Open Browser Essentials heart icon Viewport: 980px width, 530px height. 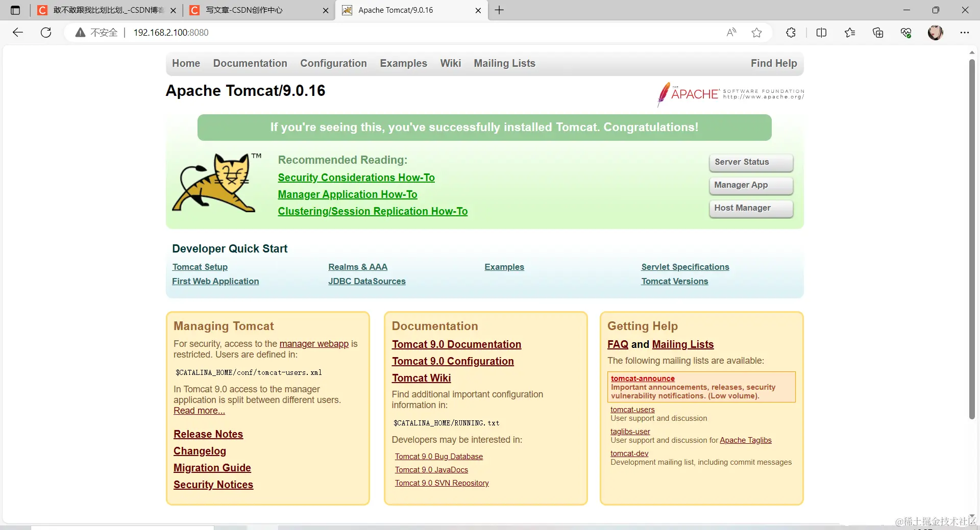click(x=906, y=33)
